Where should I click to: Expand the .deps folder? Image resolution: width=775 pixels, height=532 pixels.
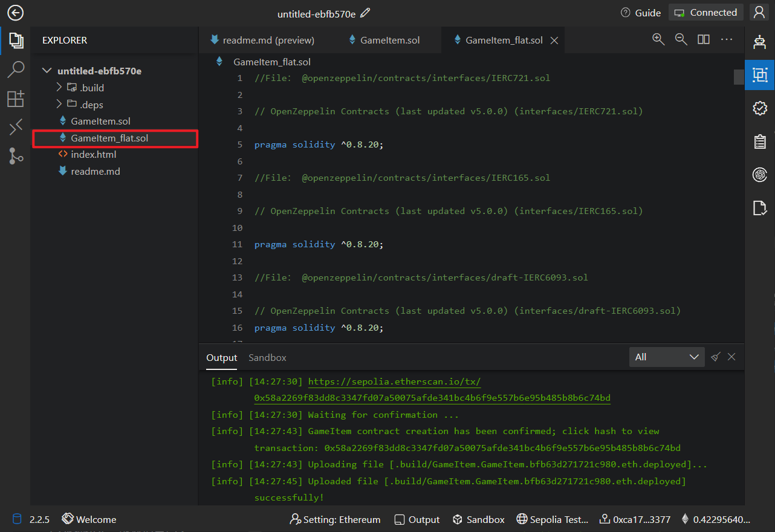coord(59,105)
